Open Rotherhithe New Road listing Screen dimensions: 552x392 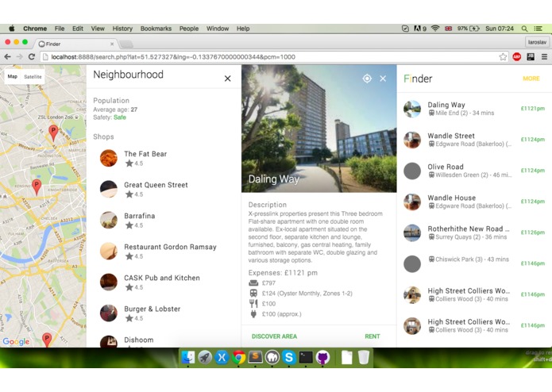coord(474,233)
